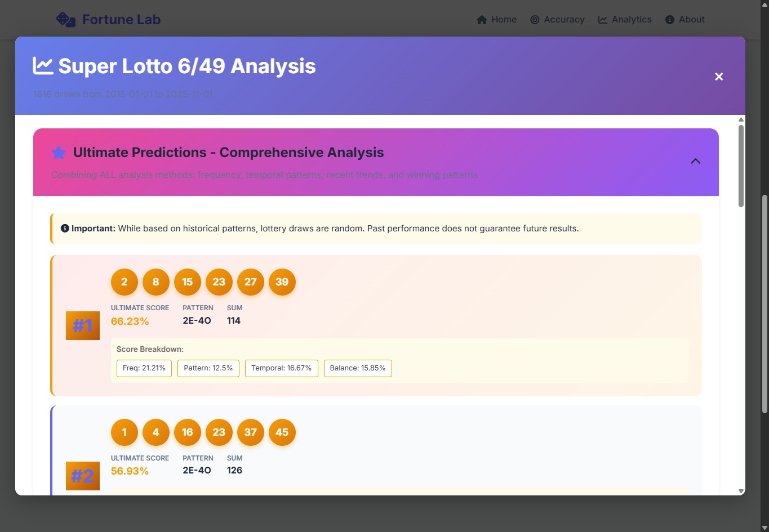Click the star icon beside Ultimate Predictions

point(59,153)
